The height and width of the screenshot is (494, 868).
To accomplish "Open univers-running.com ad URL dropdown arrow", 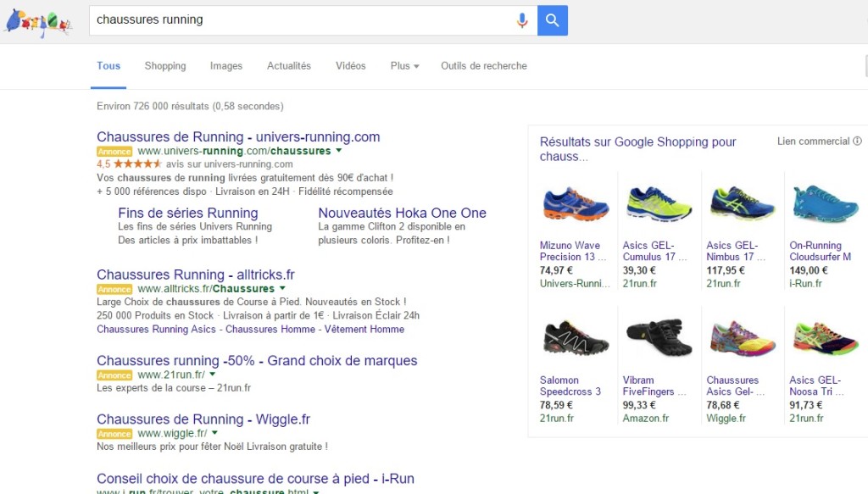I will coord(339,151).
